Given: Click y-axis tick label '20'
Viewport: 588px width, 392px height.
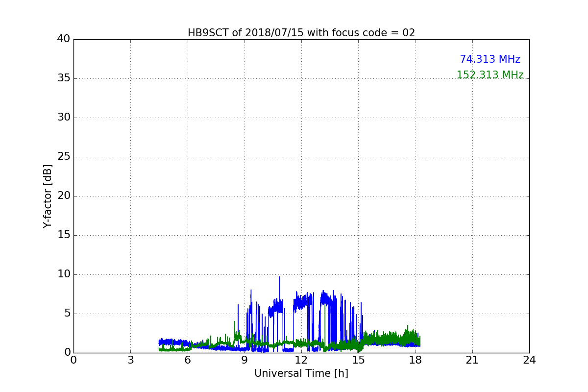Looking at the screenshot, I should 64,196.
